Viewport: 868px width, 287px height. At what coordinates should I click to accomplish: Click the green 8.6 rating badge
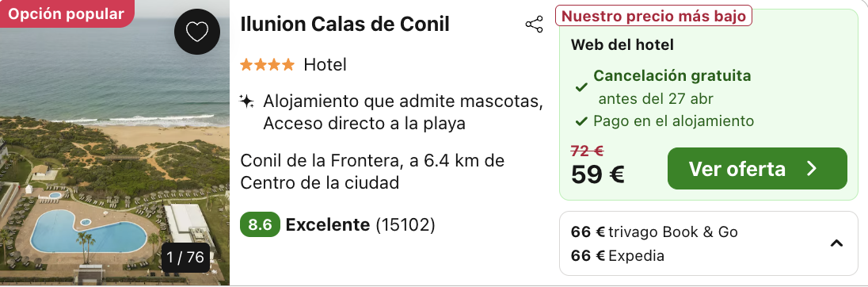[x=260, y=225]
